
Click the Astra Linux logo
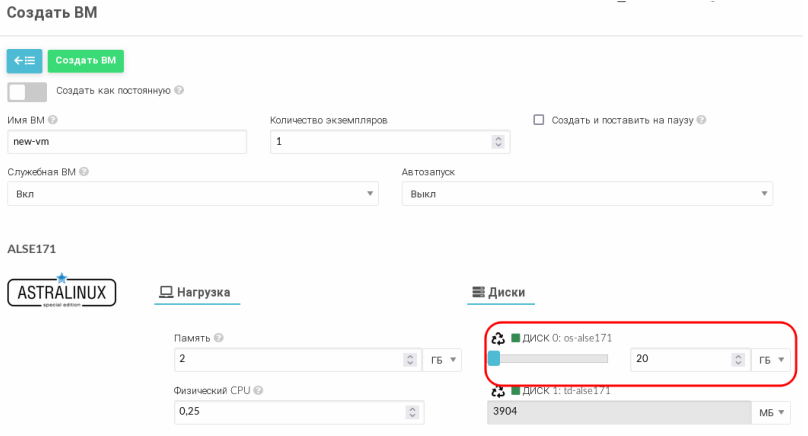(x=62, y=291)
